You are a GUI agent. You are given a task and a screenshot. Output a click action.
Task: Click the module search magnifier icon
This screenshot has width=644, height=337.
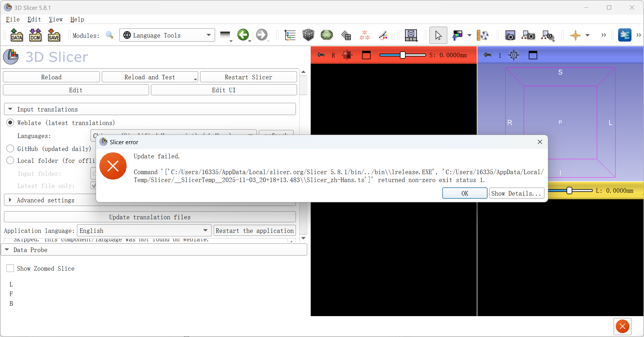(x=109, y=35)
